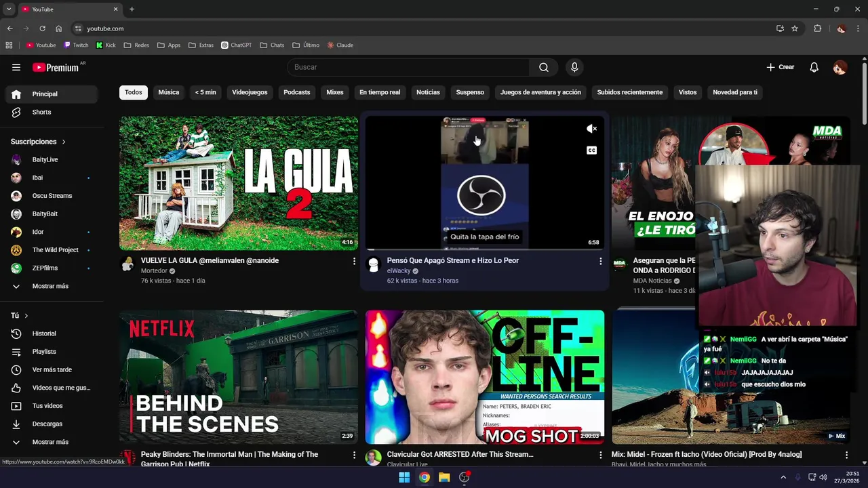Select the Noticias filter chip
868x488 pixels.
tap(428, 92)
